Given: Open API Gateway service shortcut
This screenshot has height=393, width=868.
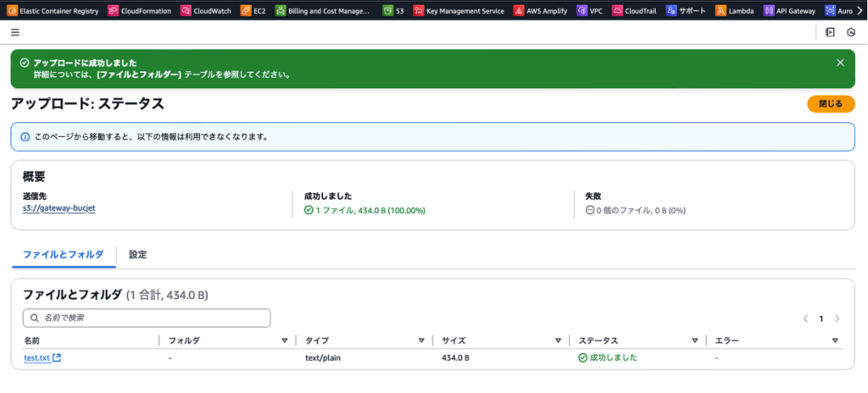Looking at the screenshot, I should coord(790,10).
